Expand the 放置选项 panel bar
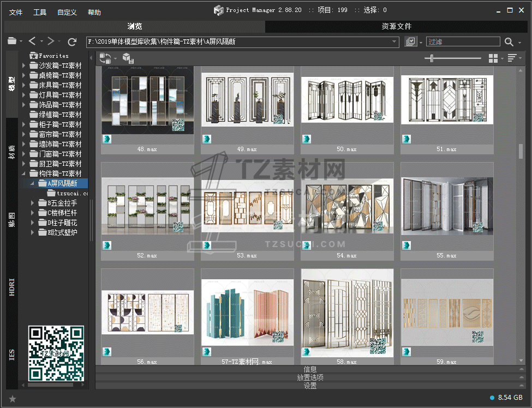This screenshot has height=408, width=532. (x=310, y=377)
